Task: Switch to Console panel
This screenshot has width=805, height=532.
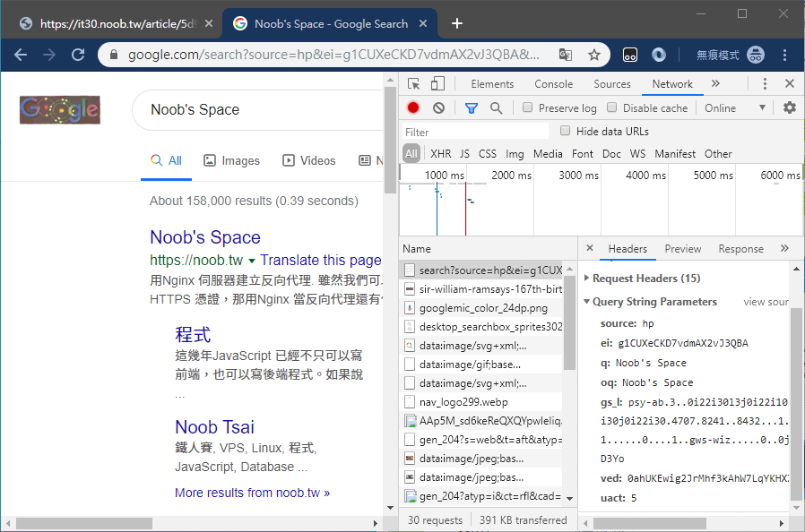Action: click(x=553, y=84)
